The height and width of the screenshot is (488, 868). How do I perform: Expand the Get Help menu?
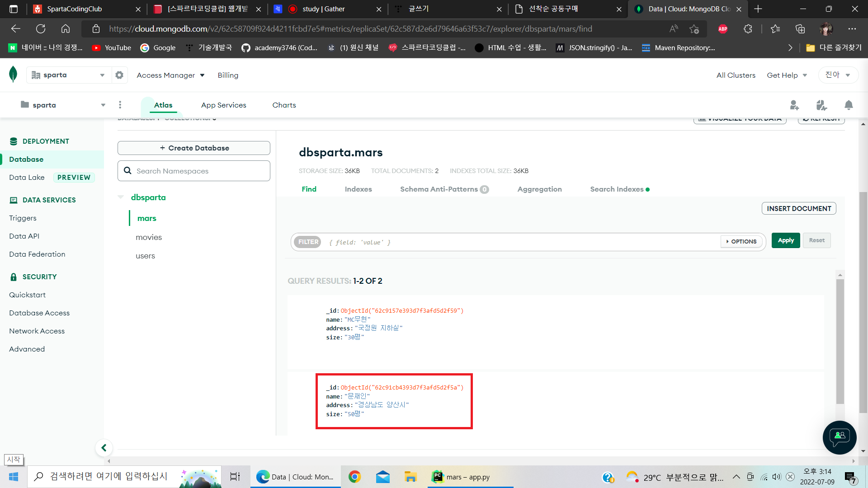[x=787, y=75]
